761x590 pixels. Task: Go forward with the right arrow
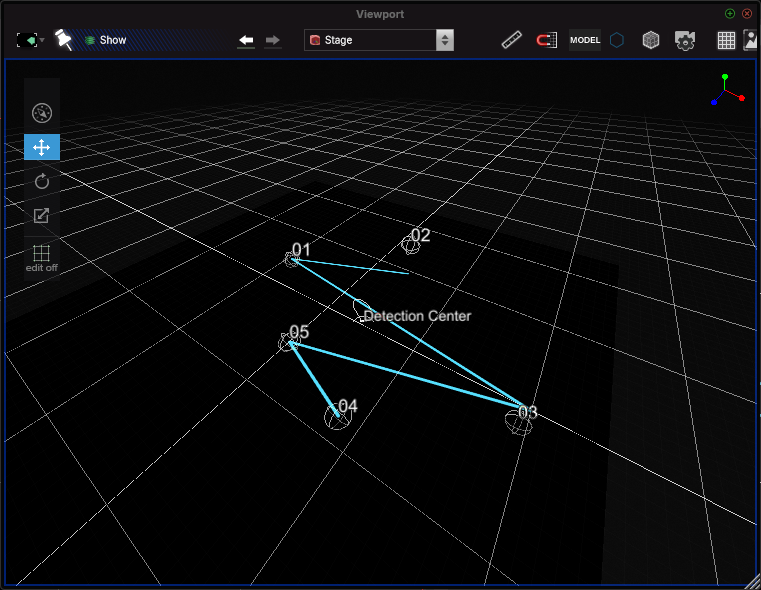[273, 40]
